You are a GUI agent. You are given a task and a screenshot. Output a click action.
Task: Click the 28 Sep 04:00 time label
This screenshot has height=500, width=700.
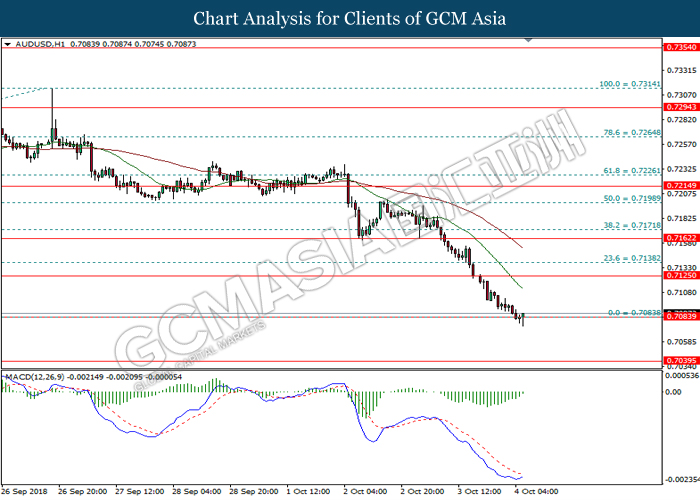click(x=196, y=492)
